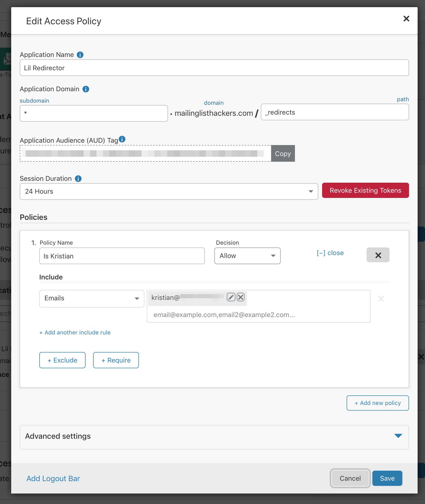Cancel the policy edit
Image resolution: width=425 pixels, height=504 pixels.
pos(350,478)
